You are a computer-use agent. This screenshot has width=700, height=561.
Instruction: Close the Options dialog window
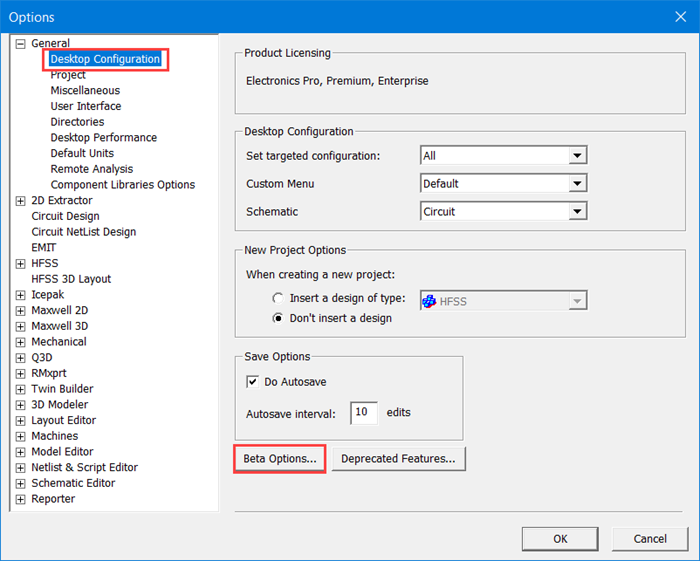point(680,17)
